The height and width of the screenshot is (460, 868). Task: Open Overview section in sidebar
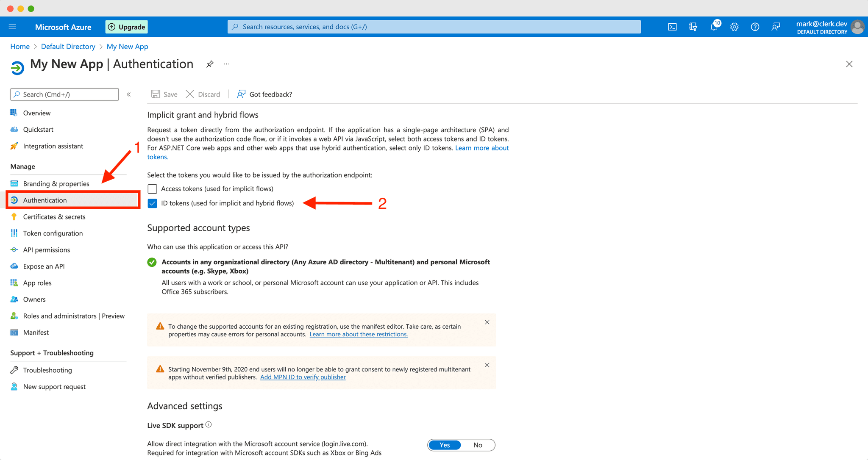(x=36, y=112)
